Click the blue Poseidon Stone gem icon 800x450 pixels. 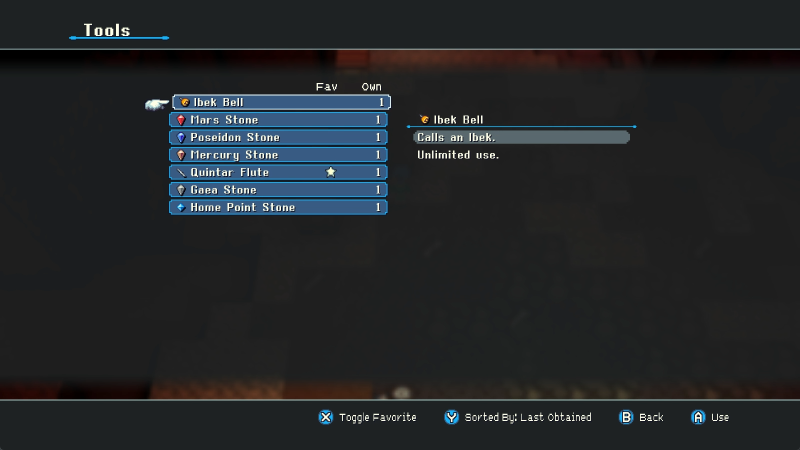181,137
